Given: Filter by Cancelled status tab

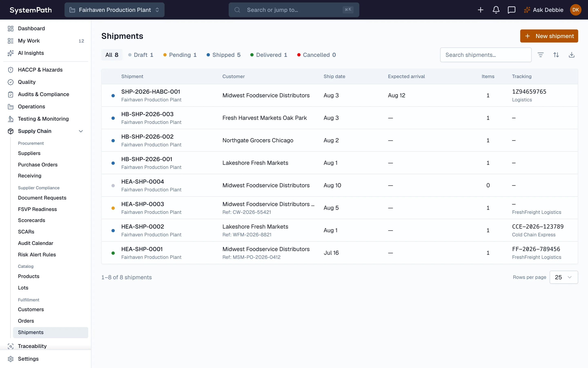Looking at the screenshot, I should (317, 55).
